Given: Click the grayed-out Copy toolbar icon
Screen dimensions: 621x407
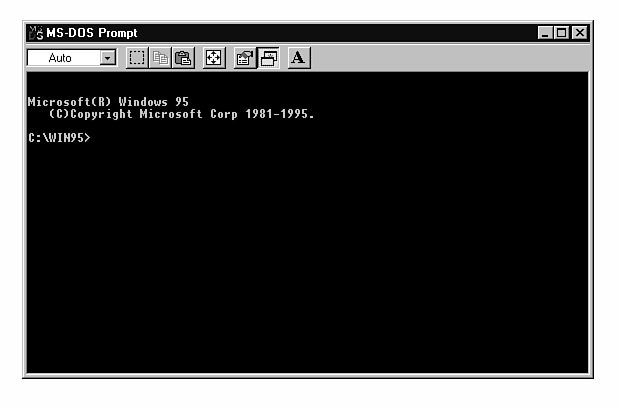Looking at the screenshot, I should tap(160, 58).
